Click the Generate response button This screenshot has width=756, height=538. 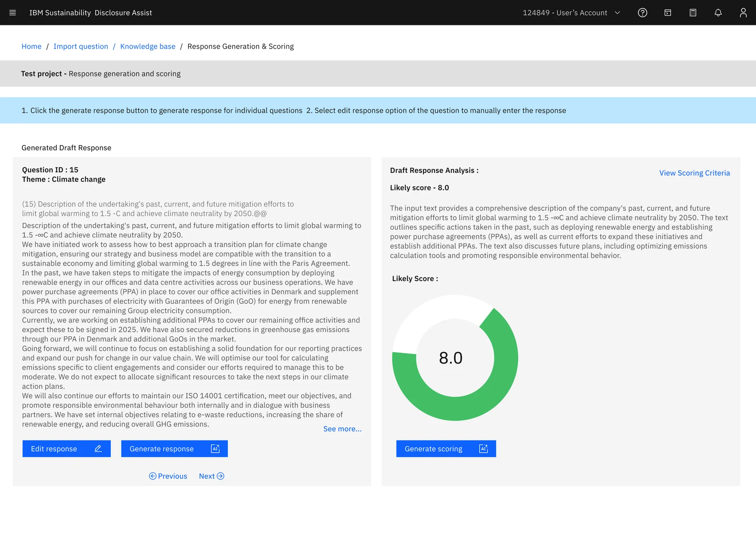[x=174, y=448]
